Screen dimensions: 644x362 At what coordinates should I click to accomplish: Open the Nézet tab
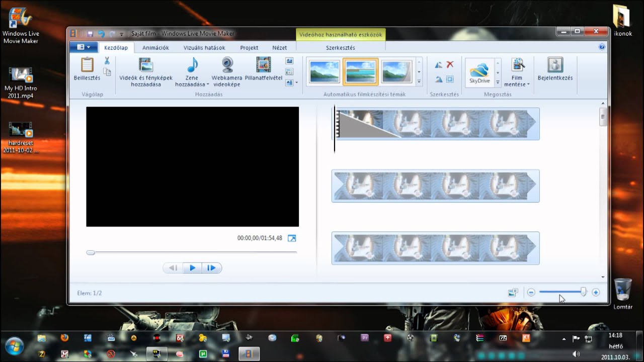click(279, 48)
